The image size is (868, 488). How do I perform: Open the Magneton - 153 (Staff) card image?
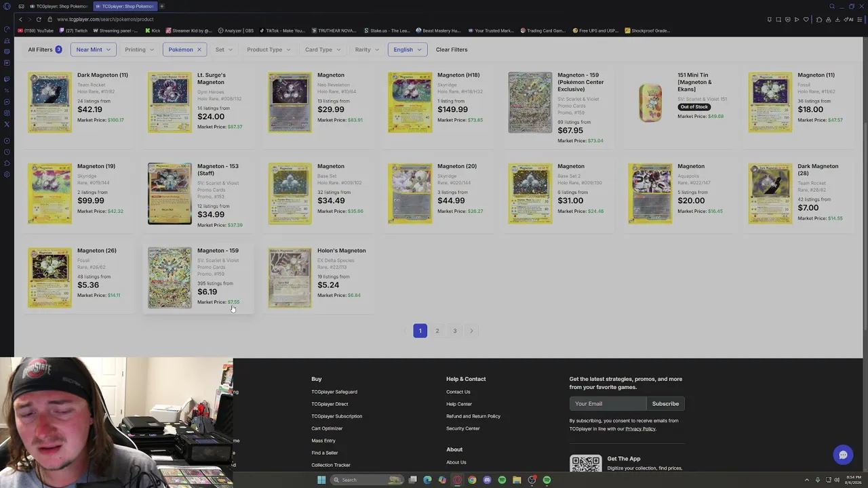(170, 194)
